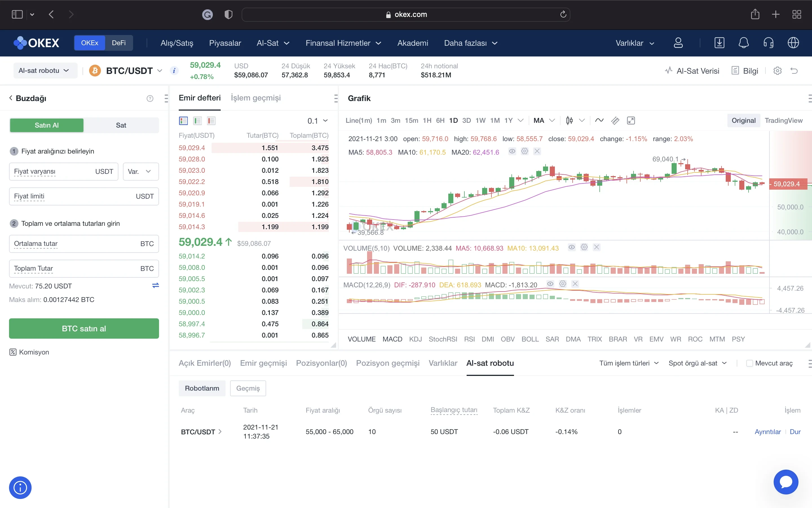The width and height of the screenshot is (812, 508).
Task: Open the Var. variance type dropdown
Action: pyautogui.click(x=141, y=171)
